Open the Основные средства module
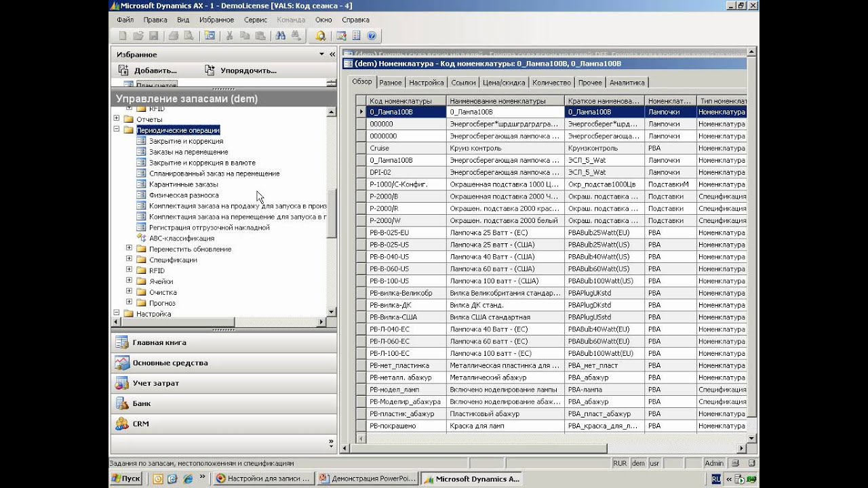This screenshot has width=868, height=488. pos(223,363)
